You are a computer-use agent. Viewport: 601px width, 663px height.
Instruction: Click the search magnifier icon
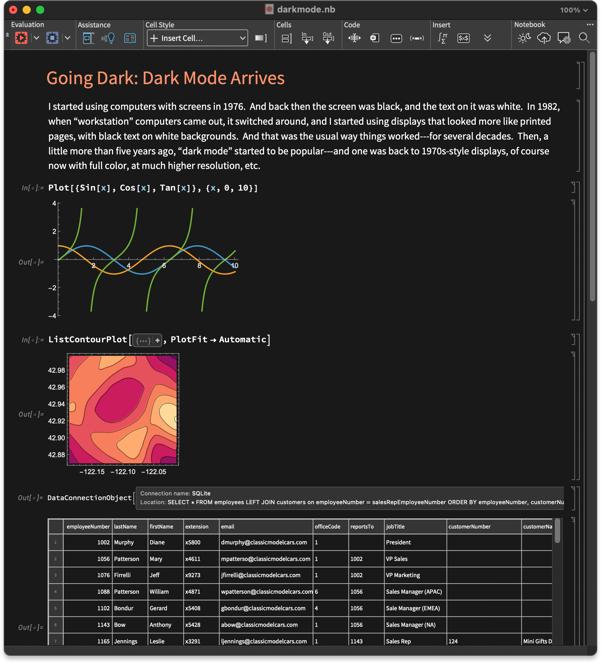pyautogui.click(x=584, y=38)
